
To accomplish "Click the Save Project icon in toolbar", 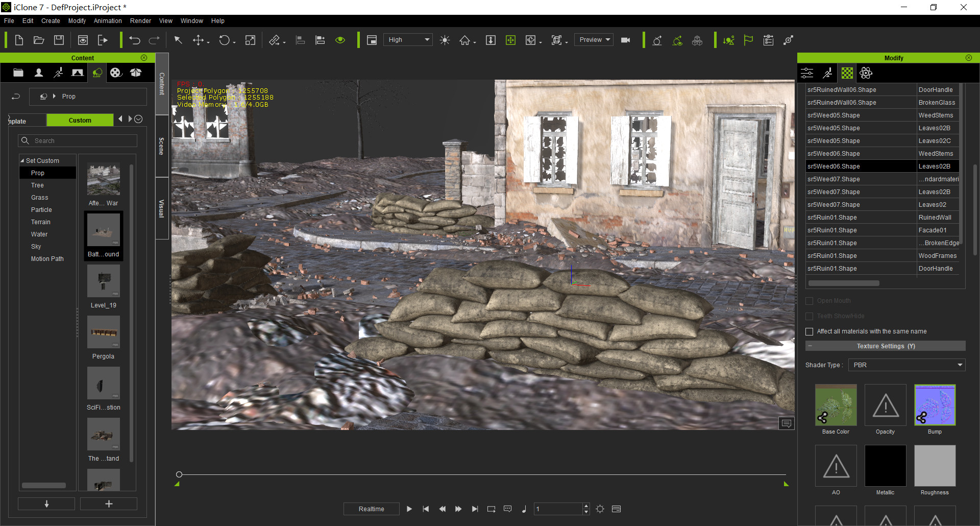I will tap(59, 40).
